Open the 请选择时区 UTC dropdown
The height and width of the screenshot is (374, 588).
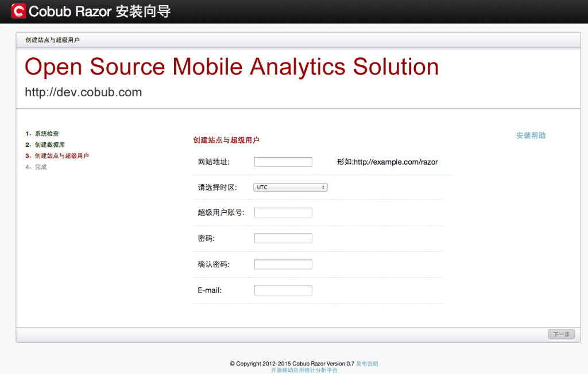290,187
